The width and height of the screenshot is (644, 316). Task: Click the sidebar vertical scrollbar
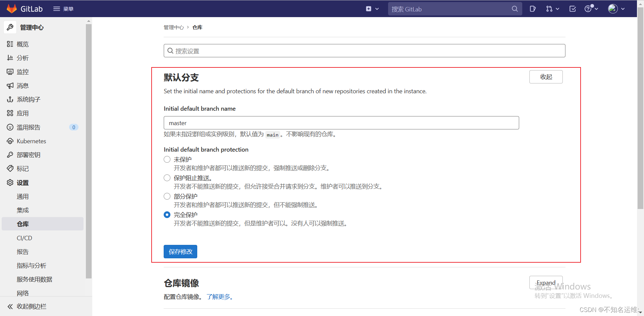click(x=89, y=151)
